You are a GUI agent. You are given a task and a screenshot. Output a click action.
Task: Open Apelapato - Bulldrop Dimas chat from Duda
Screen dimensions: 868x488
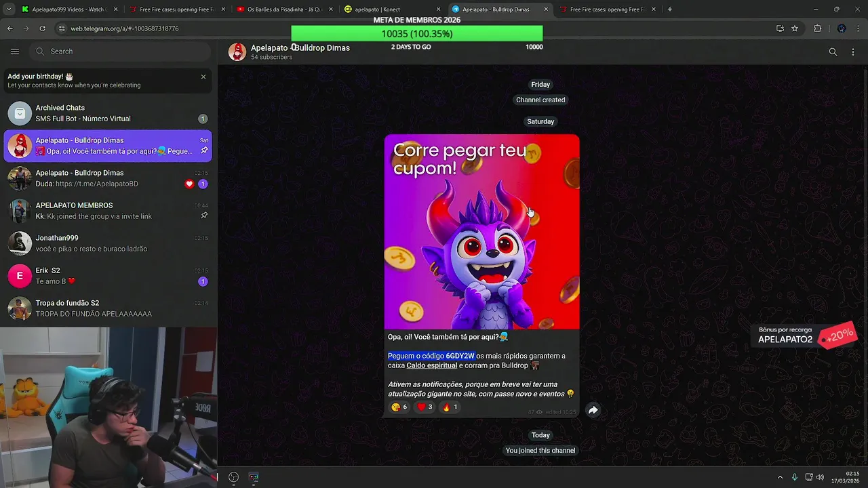tap(108, 178)
